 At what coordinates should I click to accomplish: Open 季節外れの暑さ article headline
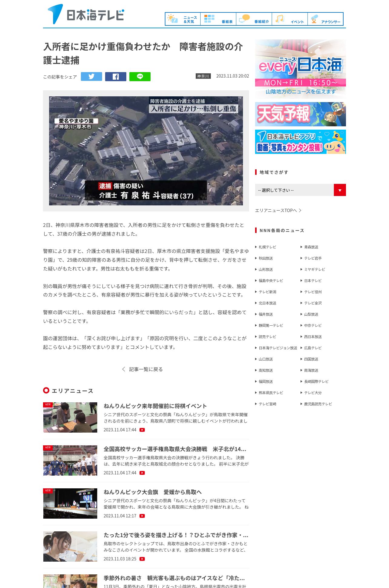[x=174, y=578]
